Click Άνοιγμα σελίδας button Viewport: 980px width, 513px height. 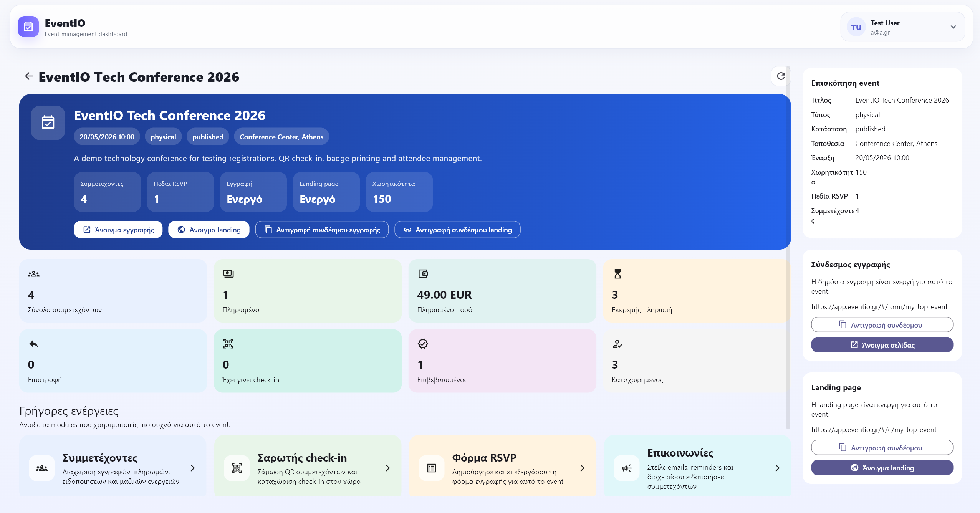pyautogui.click(x=882, y=345)
